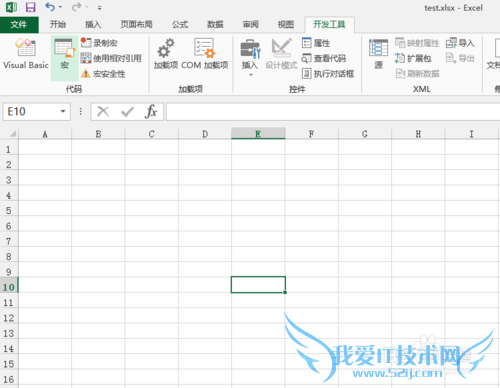Switch to the Page Layout (页面布局) tab
The image size is (500, 388).
tap(136, 24)
